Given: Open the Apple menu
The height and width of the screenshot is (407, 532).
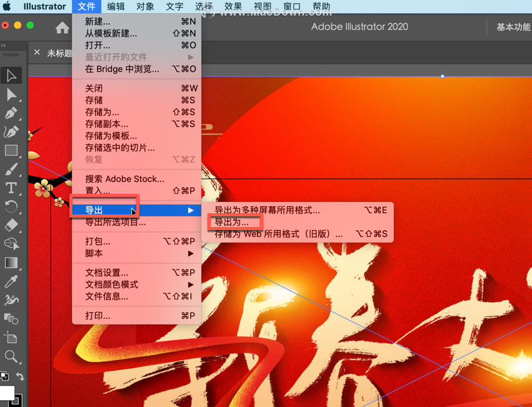Looking at the screenshot, I should pyautogui.click(x=7, y=6).
